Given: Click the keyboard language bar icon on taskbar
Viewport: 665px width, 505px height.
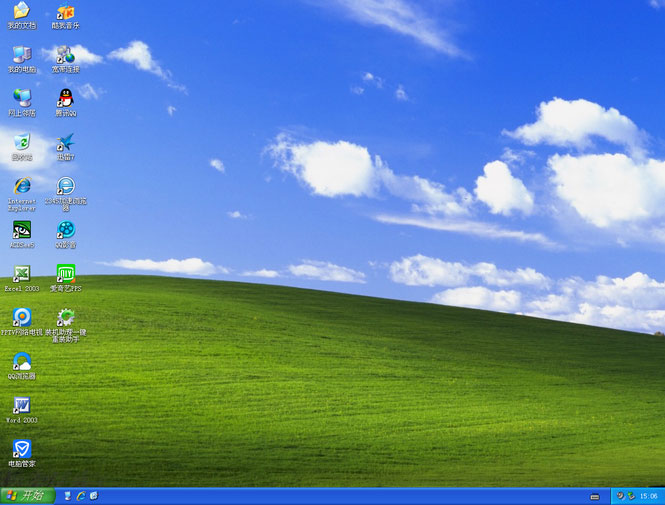Looking at the screenshot, I should tap(595, 497).
